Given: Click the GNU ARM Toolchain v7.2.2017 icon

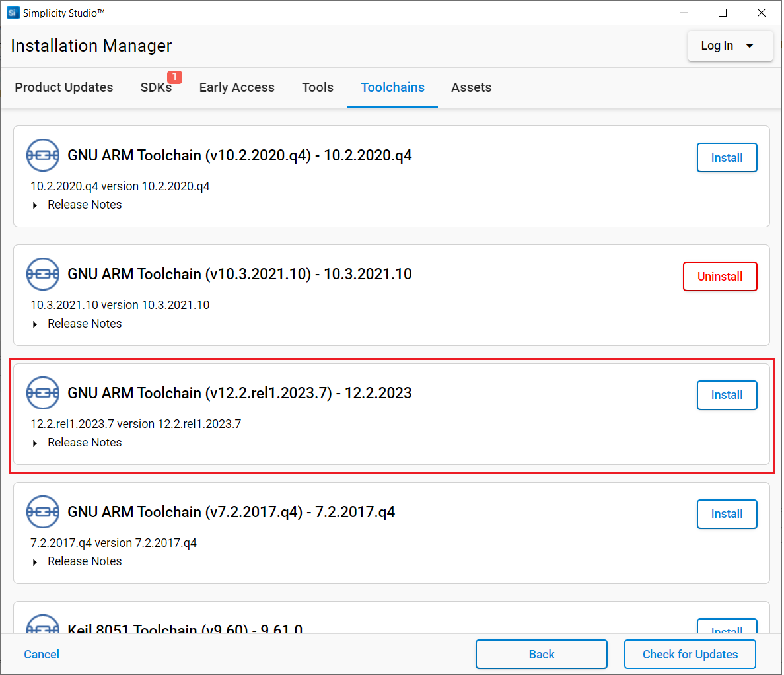Looking at the screenshot, I should 42,512.
